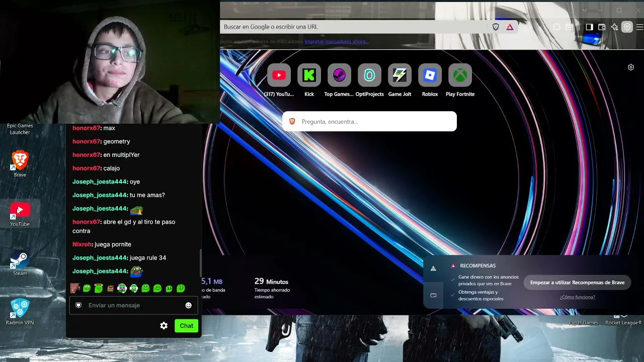Screen dimensions: 644x362
Task: Open the YouTube desktop shortcut
Action: 20,213
